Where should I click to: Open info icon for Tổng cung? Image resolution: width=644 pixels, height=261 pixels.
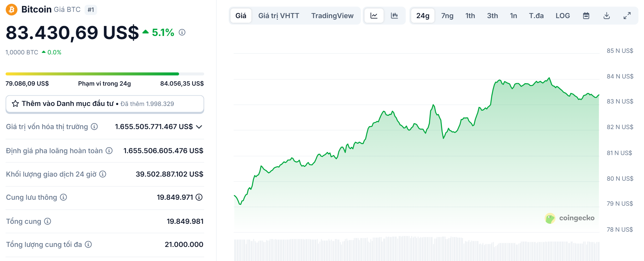(x=48, y=221)
